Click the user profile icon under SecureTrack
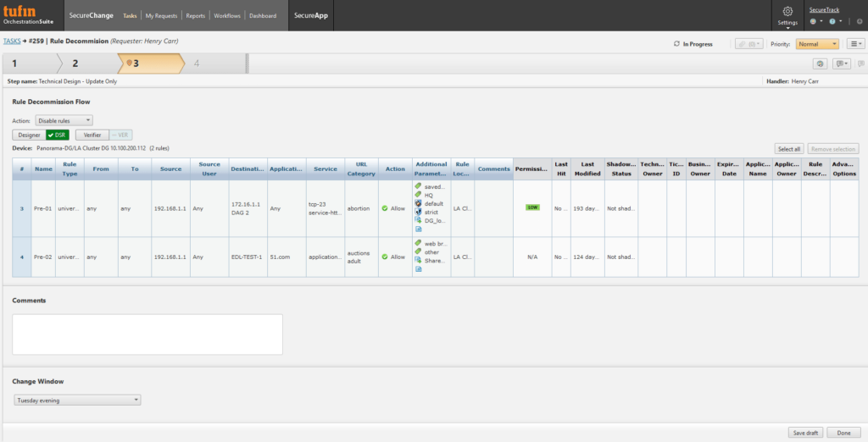Image resolution: width=868 pixels, height=442 pixels. [815, 22]
